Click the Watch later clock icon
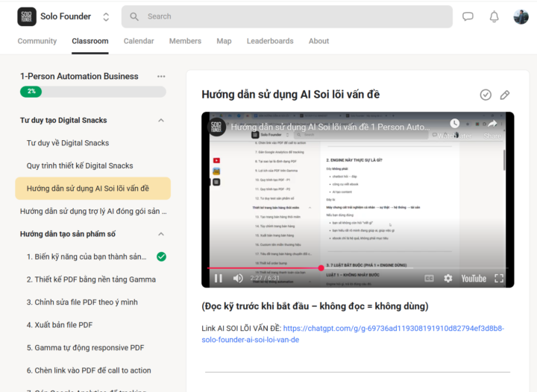The height and width of the screenshot is (392, 537). coord(455,124)
